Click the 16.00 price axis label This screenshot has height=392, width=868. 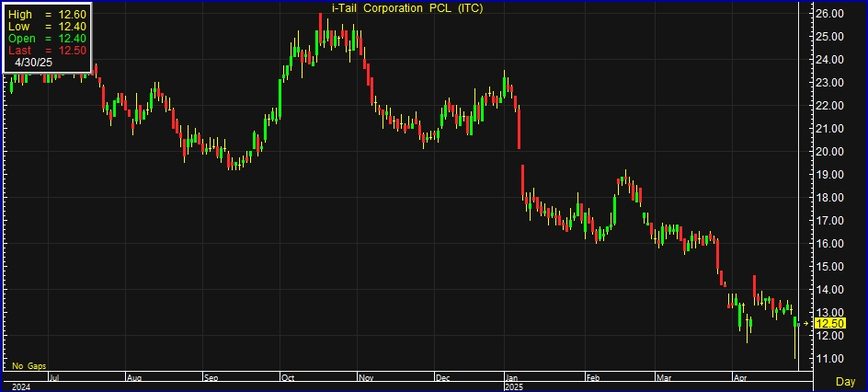tap(830, 244)
